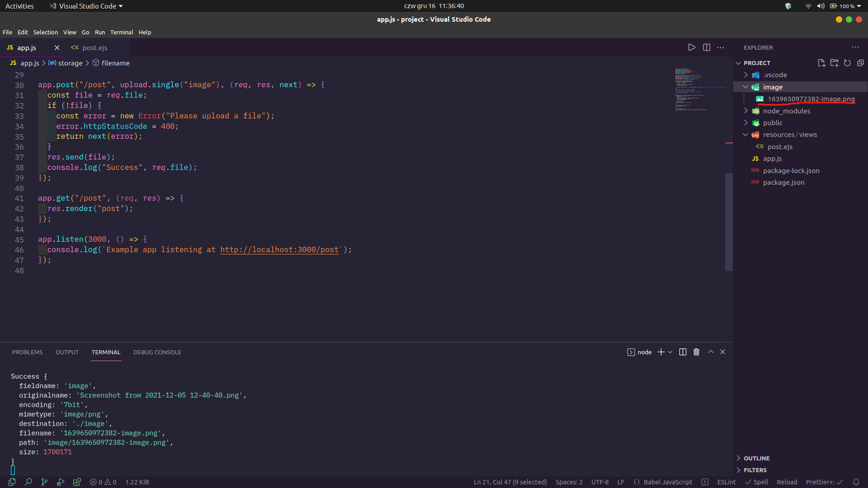The height and width of the screenshot is (488, 868).
Task: Click the storage breadcrumb item
Action: click(66, 63)
